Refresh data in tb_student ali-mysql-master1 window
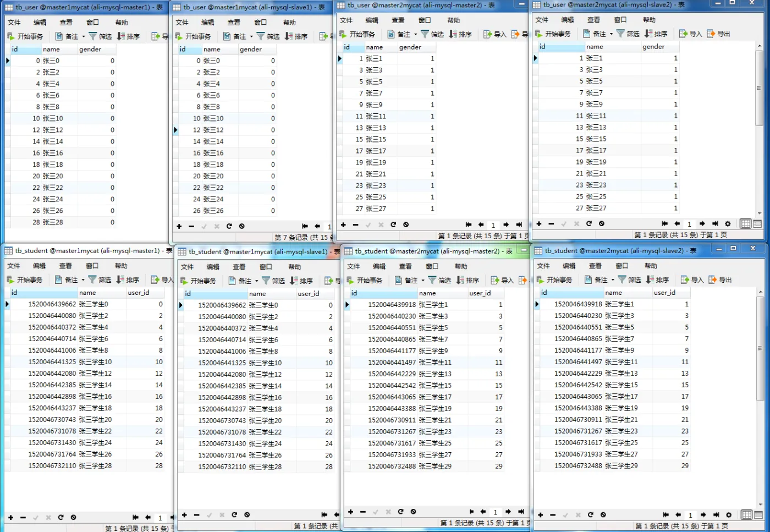Image resolution: width=770 pixels, height=532 pixels. 61,517
